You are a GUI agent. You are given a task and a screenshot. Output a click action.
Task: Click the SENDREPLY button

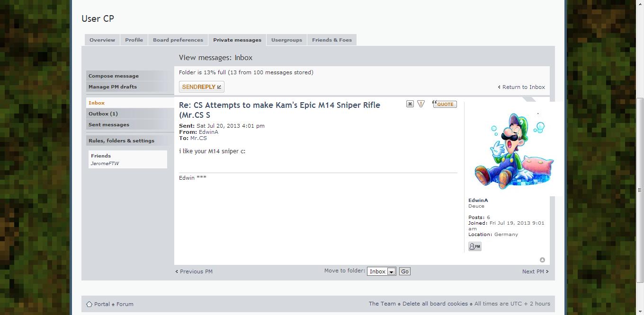pyautogui.click(x=201, y=87)
